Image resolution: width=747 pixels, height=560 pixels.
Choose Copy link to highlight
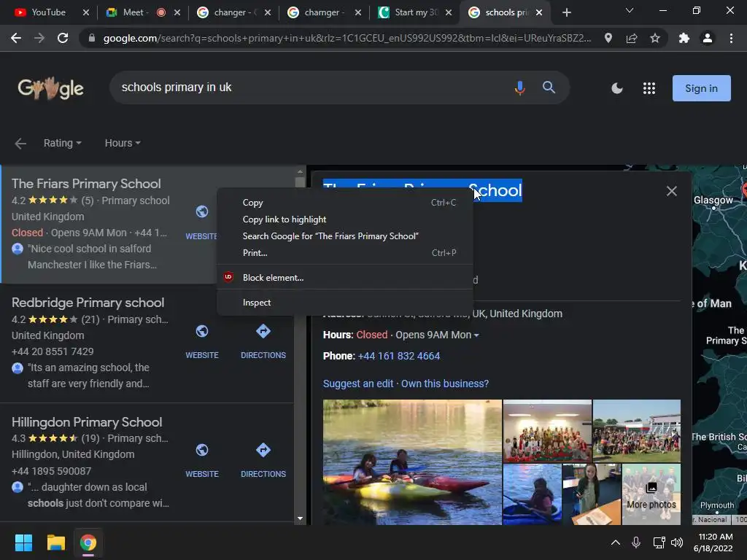point(345,219)
